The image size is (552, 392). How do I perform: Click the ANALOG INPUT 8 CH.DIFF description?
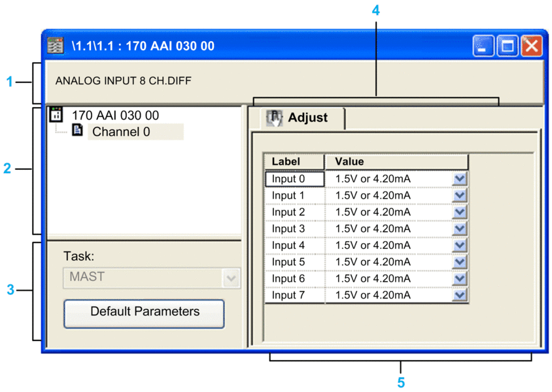click(x=123, y=81)
